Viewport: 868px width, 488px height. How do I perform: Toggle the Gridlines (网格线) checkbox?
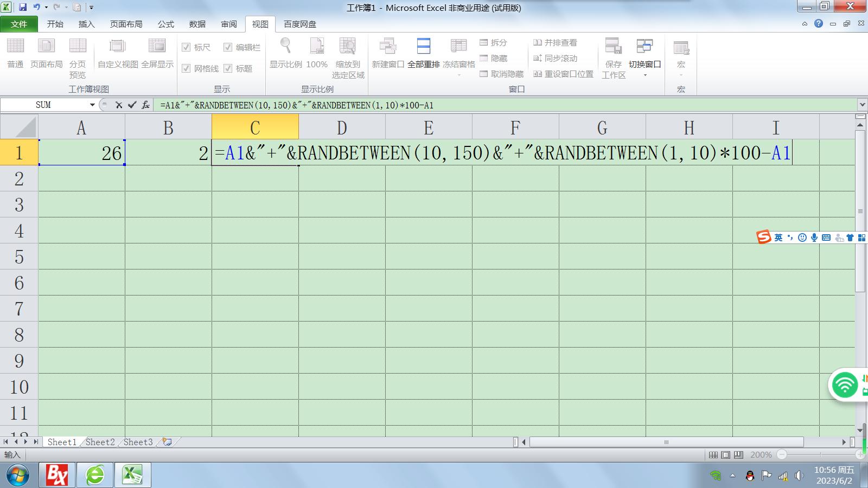[x=186, y=68]
